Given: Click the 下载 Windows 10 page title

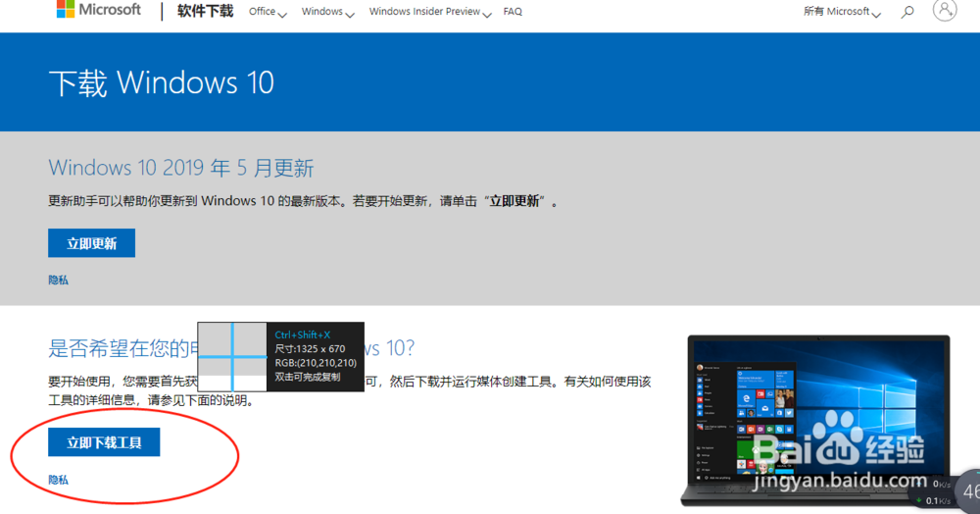Looking at the screenshot, I should point(162,82).
